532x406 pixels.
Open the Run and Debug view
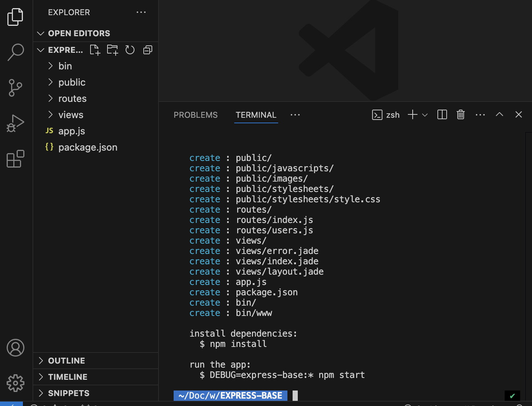point(15,123)
